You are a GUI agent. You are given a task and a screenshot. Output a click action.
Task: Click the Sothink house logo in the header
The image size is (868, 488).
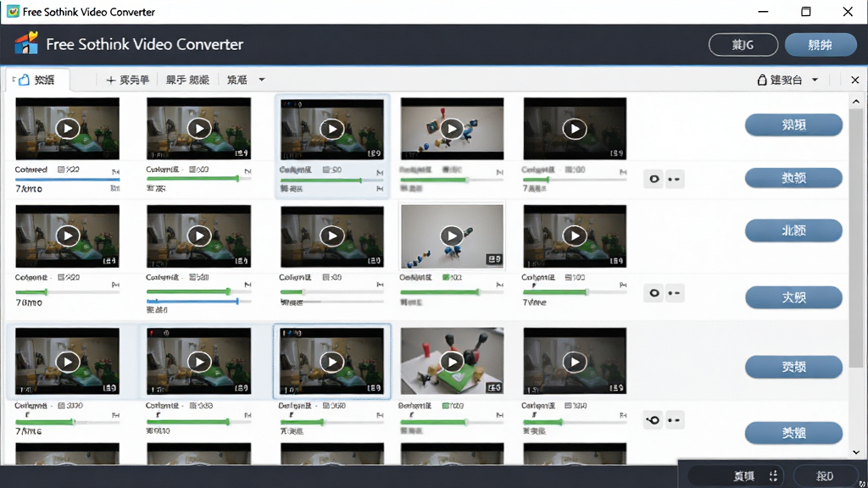click(x=26, y=43)
